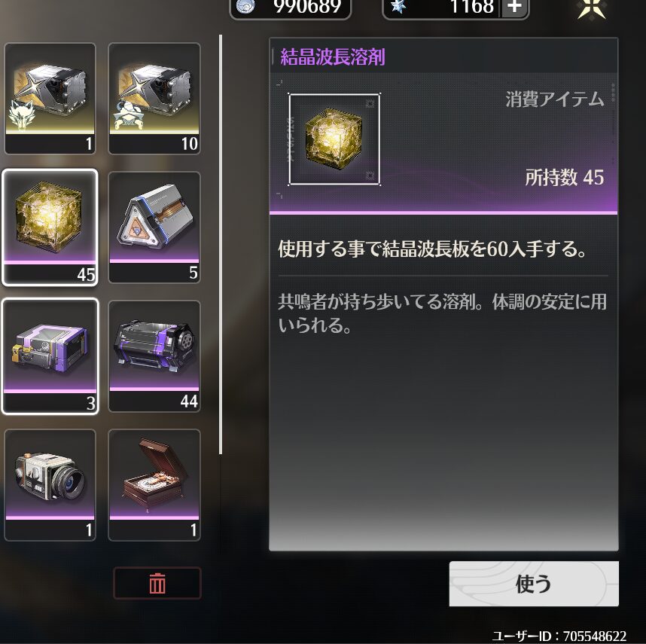Image resolution: width=646 pixels, height=644 pixels.
Task: Select the golden crystal solvent cube item
Action: point(50,227)
